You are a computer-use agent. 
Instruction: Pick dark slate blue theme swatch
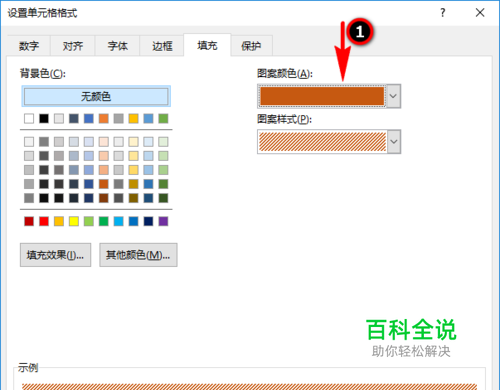(x=74, y=118)
